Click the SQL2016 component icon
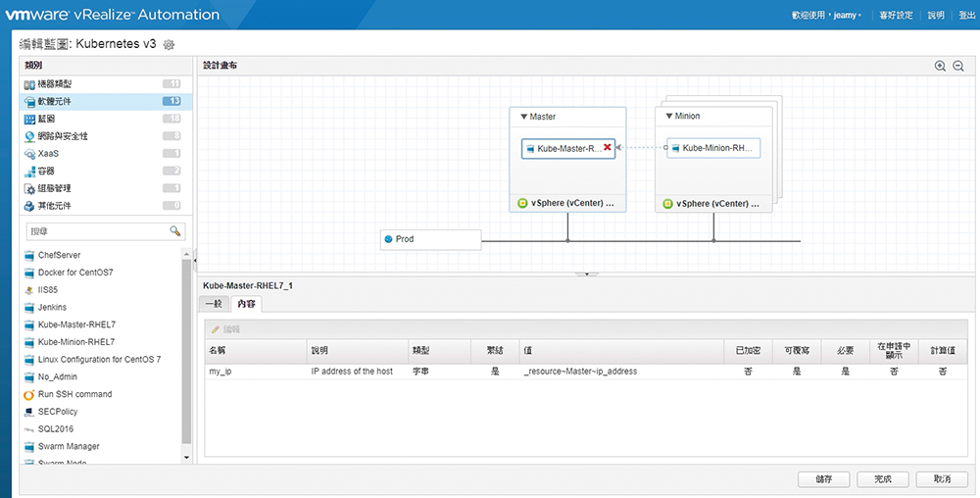 (x=28, y=429)
